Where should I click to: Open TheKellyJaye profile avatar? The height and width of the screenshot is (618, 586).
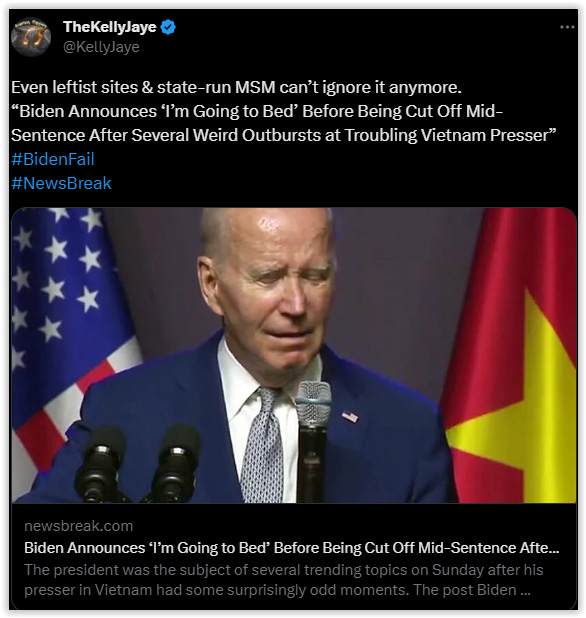[x=31, y=37]
